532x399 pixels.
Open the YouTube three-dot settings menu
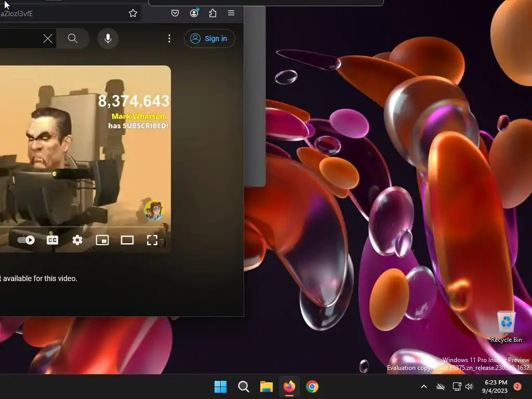(x=169, y=38)
